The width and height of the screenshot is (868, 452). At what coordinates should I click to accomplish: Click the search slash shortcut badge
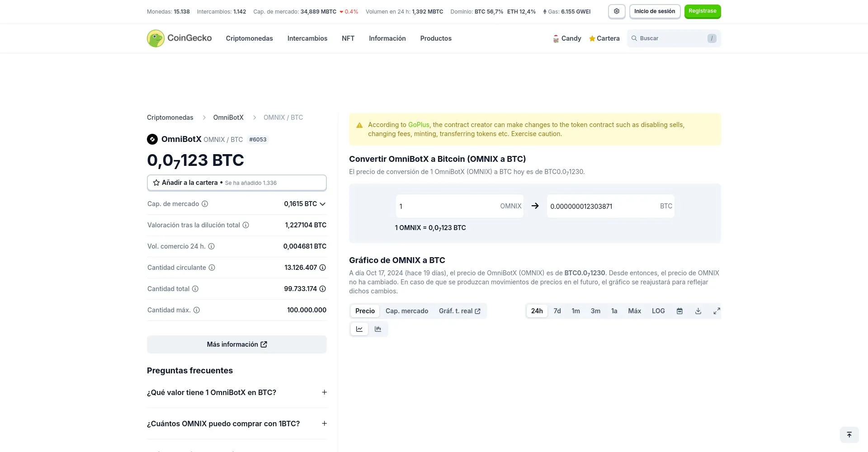coord(712,38)
